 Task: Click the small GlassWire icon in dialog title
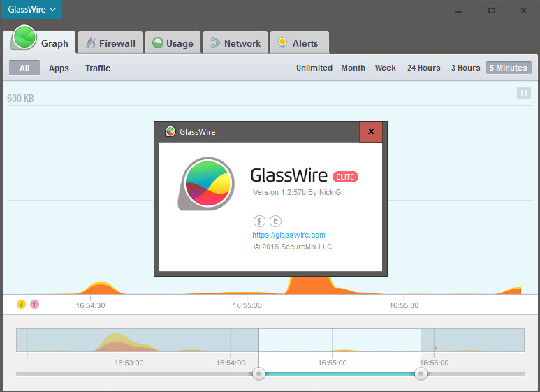pos(170,131)
